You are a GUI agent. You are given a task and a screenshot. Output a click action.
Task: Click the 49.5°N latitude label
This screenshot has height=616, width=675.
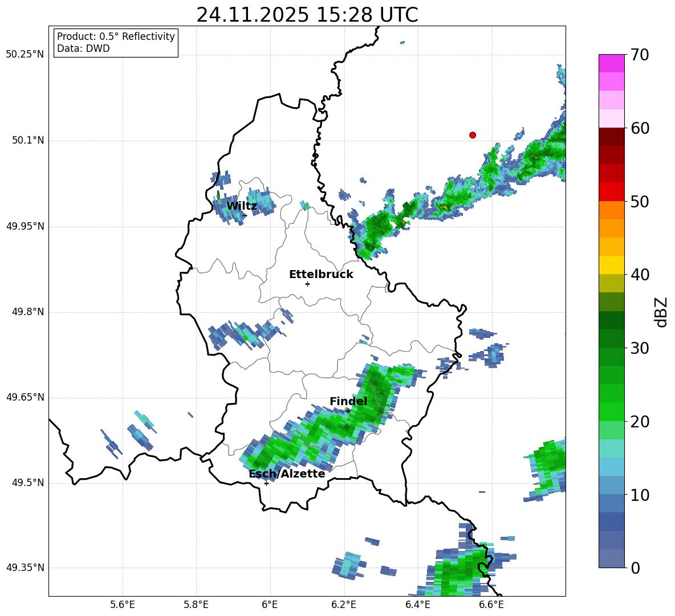pos(28,483)
